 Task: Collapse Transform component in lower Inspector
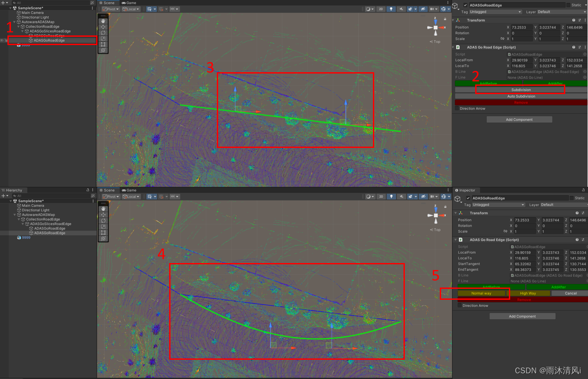456,213
